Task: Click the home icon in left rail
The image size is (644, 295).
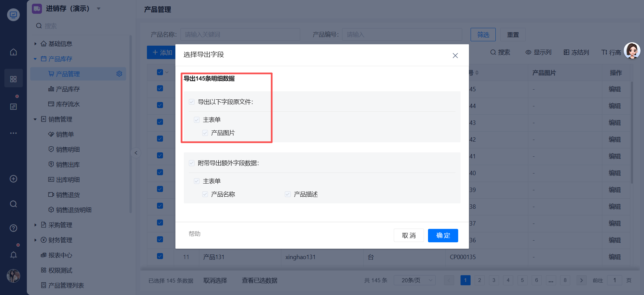Action: tap(13, 52)
